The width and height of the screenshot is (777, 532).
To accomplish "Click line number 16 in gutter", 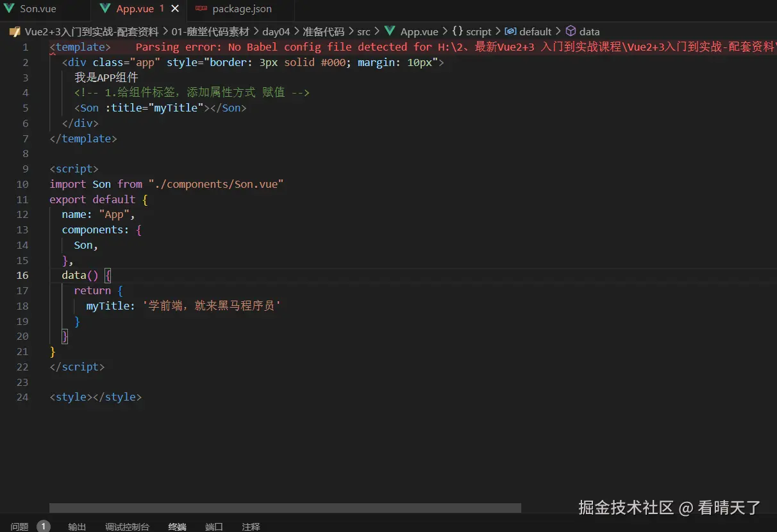I will 22,275.
